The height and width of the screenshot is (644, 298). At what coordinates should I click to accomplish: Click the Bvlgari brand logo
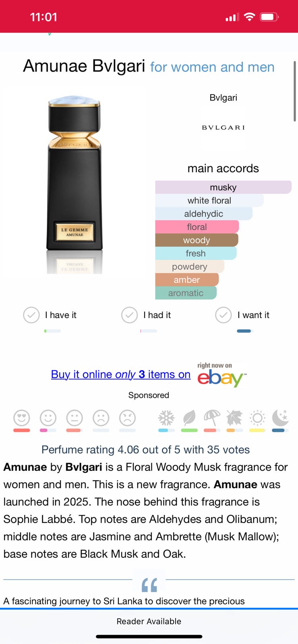223,127
